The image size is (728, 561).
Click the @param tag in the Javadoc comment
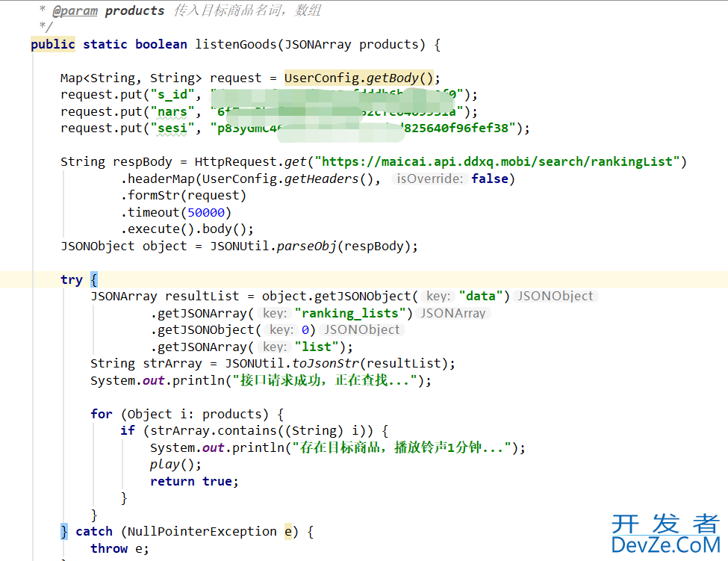[75, 10]
